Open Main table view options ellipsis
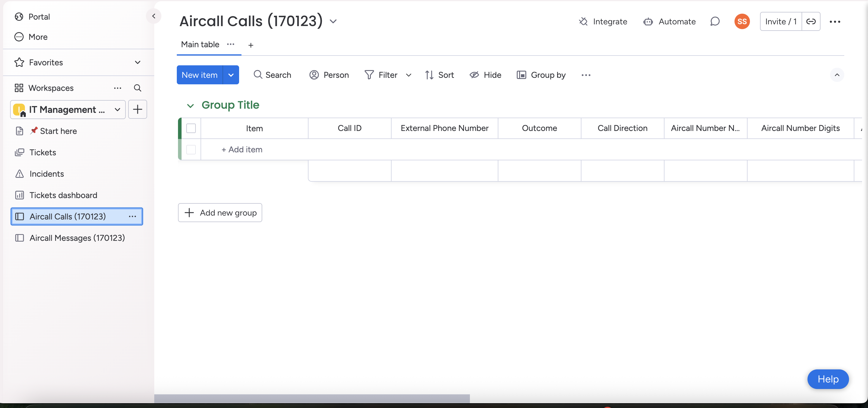Screen dimensions: 868x408 (x=230, y=44)
